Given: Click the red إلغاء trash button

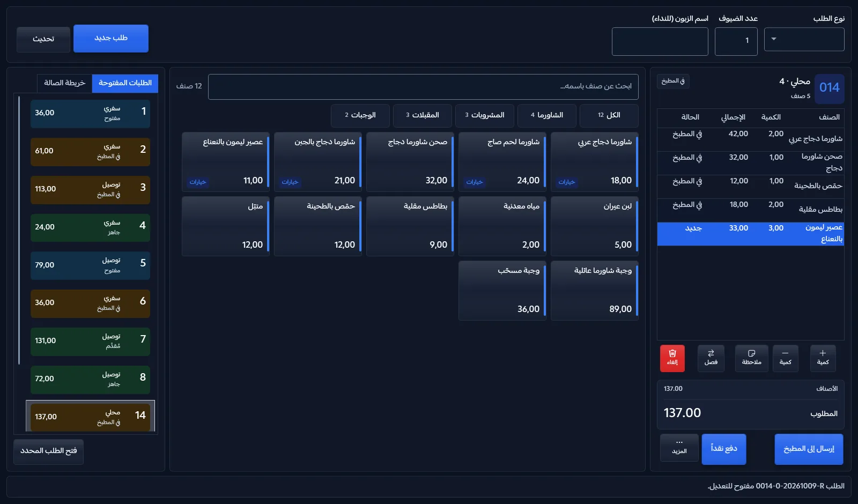Looking at the screenshot, I should point(672,358).
